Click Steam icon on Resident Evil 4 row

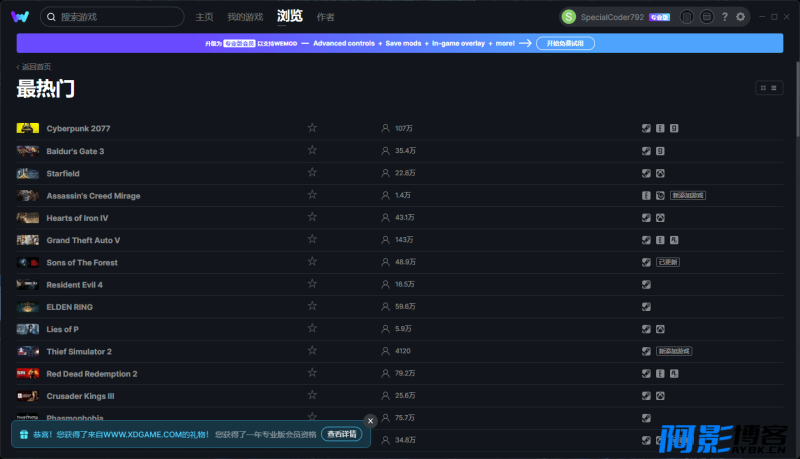click(646, 285)
